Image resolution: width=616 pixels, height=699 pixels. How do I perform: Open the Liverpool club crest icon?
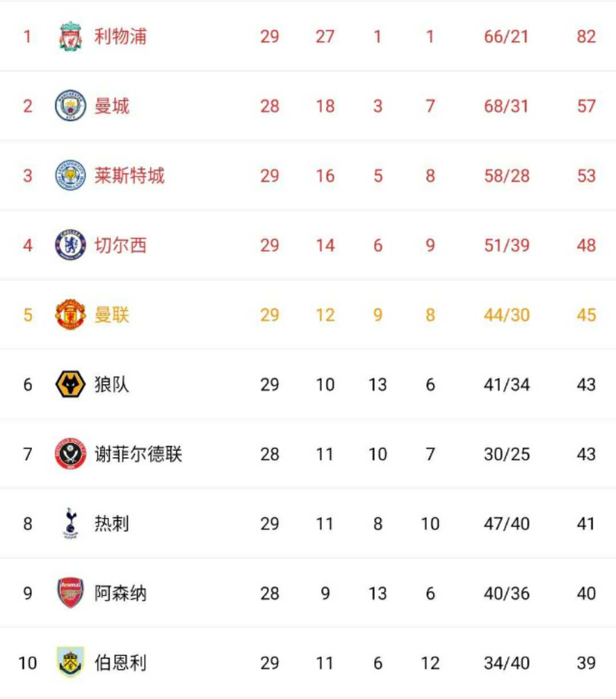point(71,37)
